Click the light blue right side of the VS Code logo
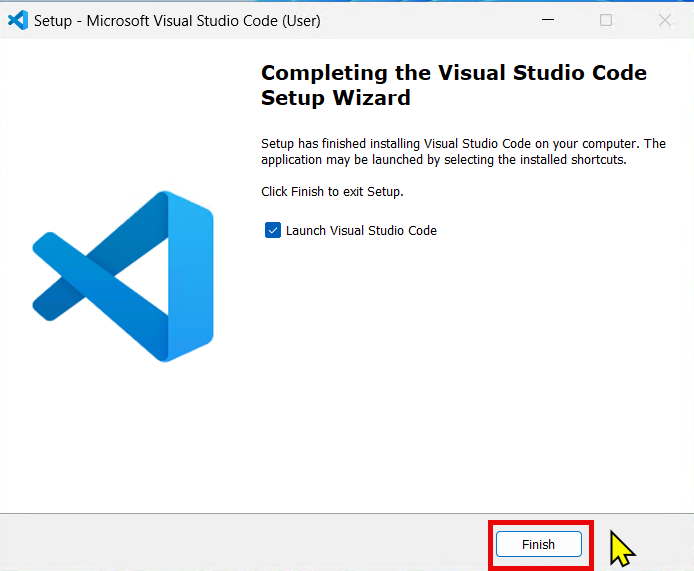Screen dimensions: 694x571 190,275
